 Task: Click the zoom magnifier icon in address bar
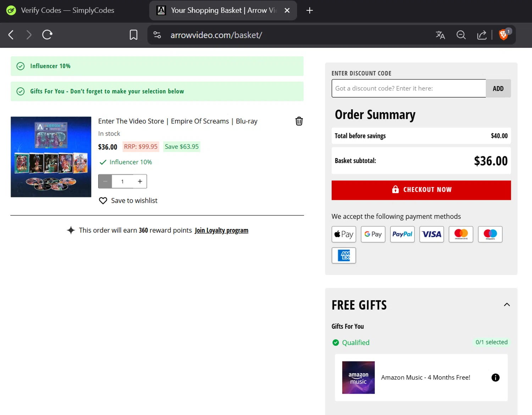[x=461, y=35]
